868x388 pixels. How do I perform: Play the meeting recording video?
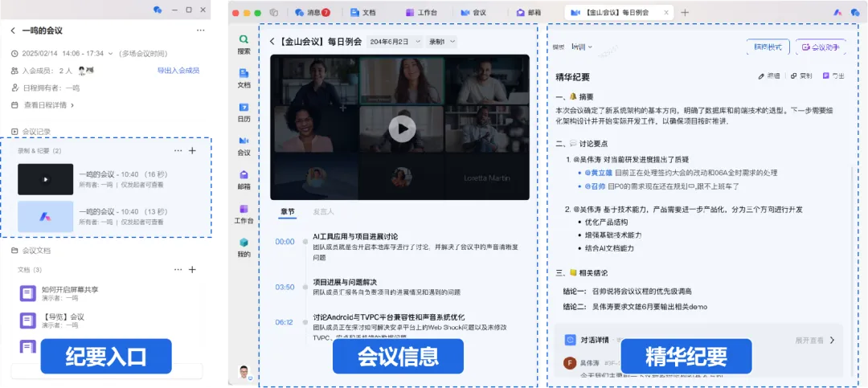pyautogui.click(x=402, y=129)
